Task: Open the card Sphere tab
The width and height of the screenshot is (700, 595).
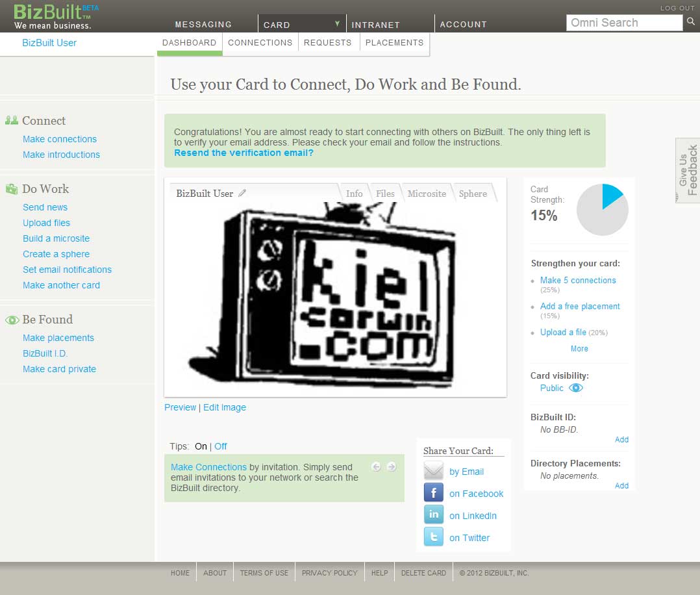Action: [473, 194]
